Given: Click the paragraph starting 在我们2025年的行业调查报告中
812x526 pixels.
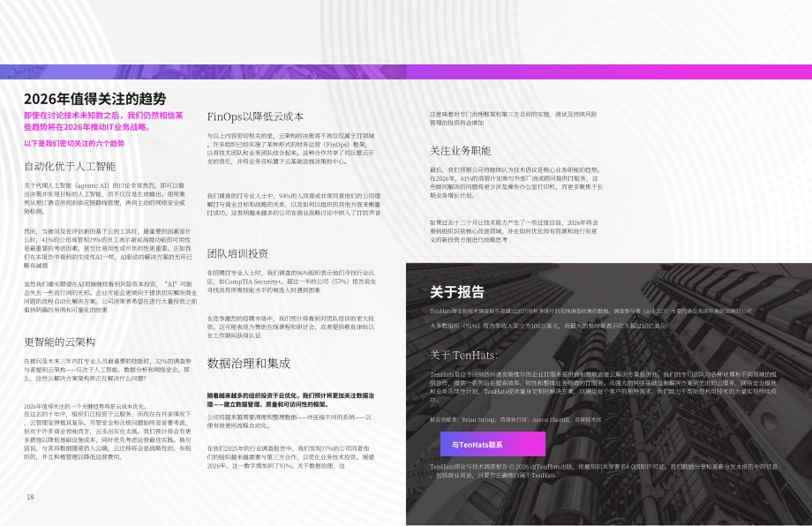Looking at the screenshot, I should coord(290,457).
